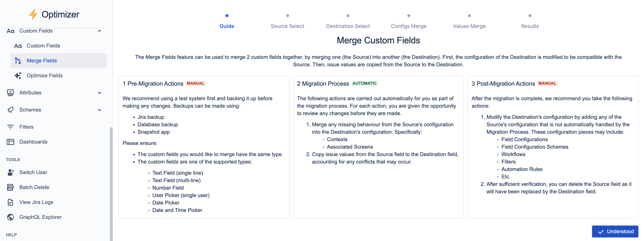Click the Attributes monitor icon
The height and width of the screenshot is (241, 644).
coord(10,93)
